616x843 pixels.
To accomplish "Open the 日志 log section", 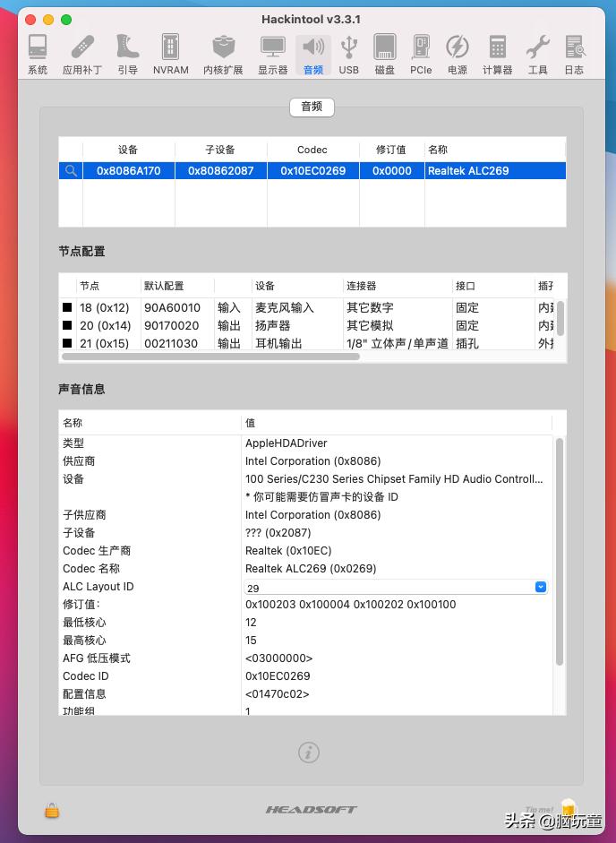I will 574,55.
